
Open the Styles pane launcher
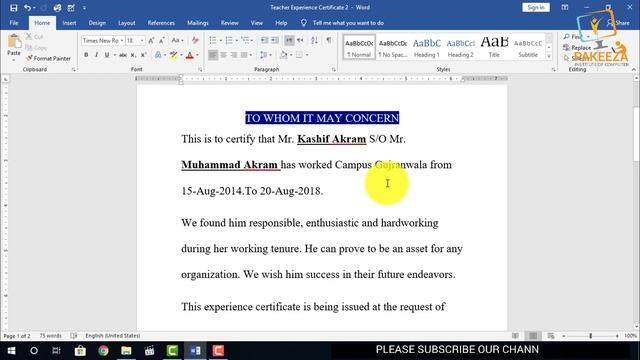click(553, 70)
